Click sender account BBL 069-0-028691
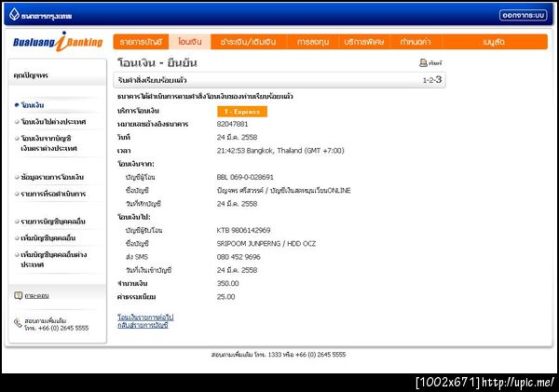 [x=245, y=177]
